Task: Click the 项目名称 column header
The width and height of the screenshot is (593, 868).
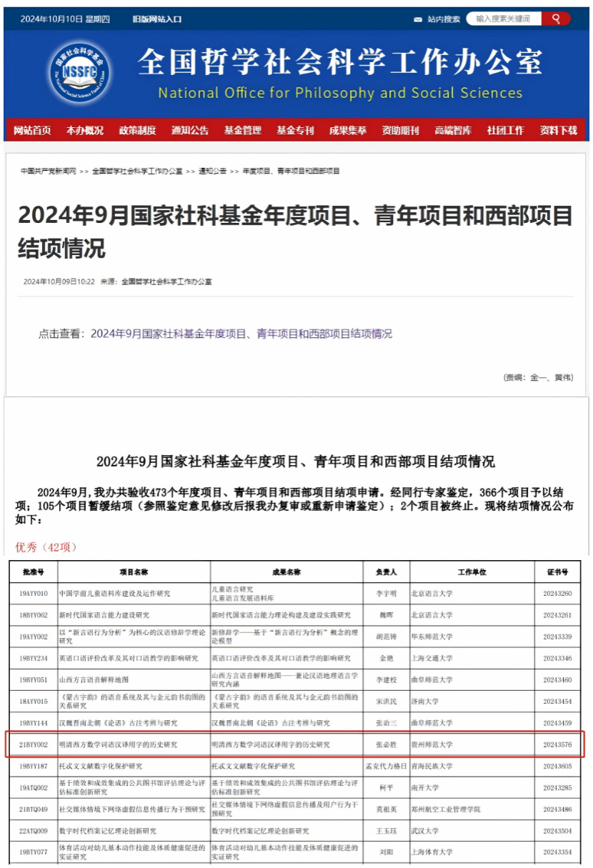Action: pyautogui.click(x=134, y=572)
